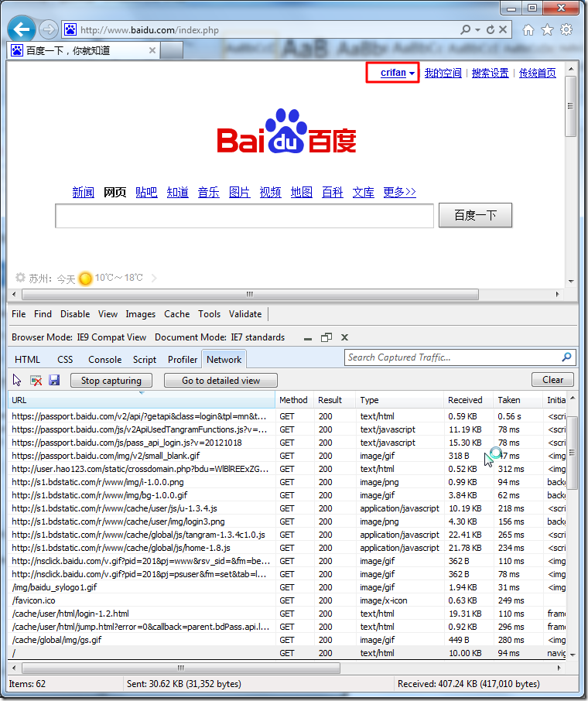Go back with the browser Back arrow
The width and height of the screenshot is (588, 701).
pyautogui.click(x=21, y=29)
